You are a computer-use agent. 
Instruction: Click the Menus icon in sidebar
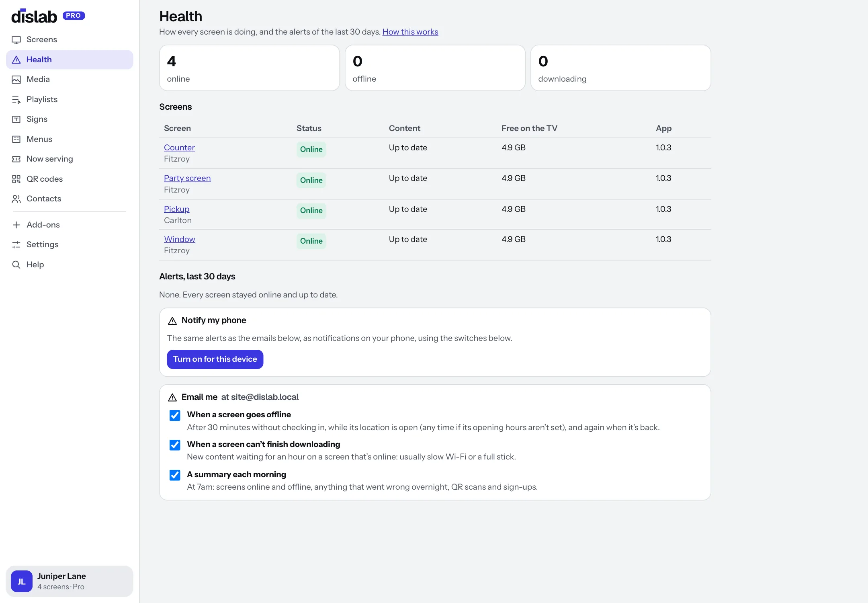click(x=16, y=139)
